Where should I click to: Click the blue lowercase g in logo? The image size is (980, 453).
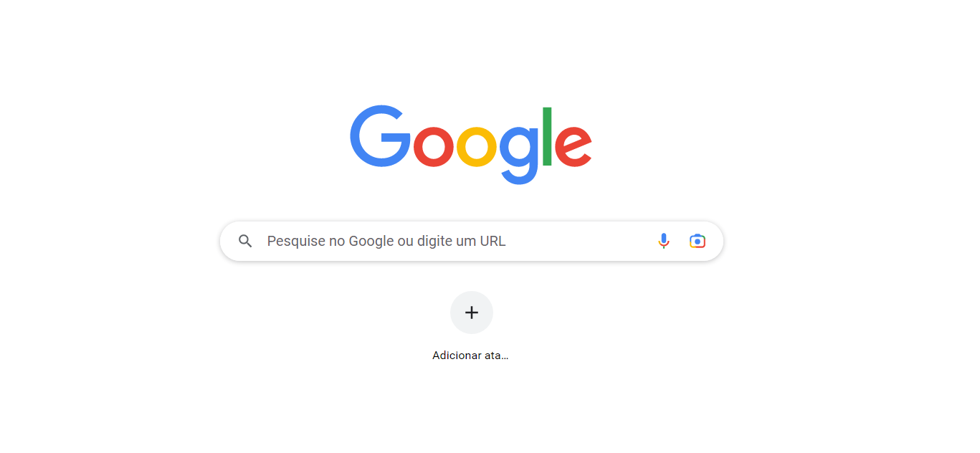click(x=518, y=155)
